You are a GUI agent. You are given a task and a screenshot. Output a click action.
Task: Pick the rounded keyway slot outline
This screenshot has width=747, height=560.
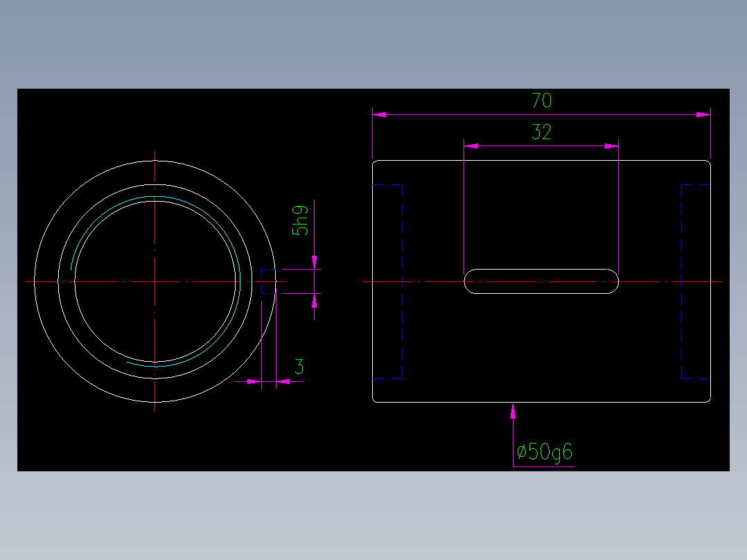coord(541,281)
